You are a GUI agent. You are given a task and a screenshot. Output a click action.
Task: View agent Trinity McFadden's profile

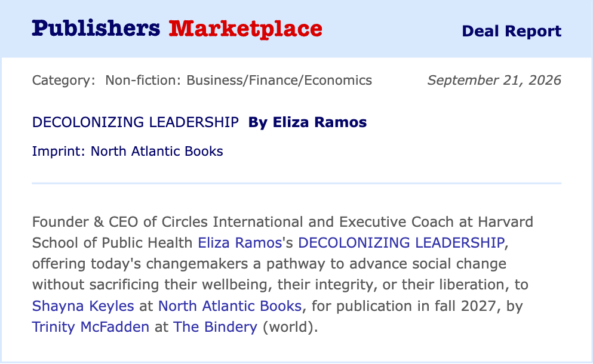[90, 327]
